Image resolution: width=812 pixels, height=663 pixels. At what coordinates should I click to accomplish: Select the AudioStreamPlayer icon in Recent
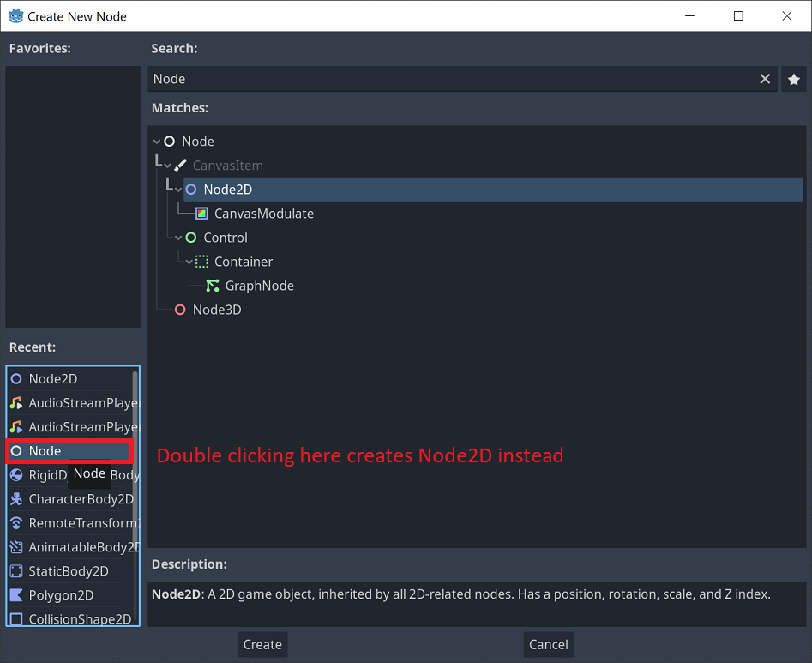(x=19, y=403)
